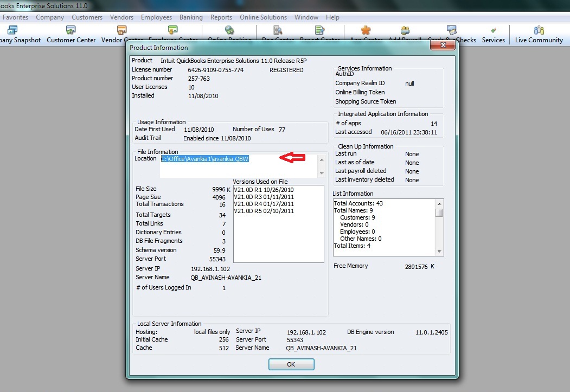Open the Doc Center icon
570x392 pixels.
[x=278, y=30]
